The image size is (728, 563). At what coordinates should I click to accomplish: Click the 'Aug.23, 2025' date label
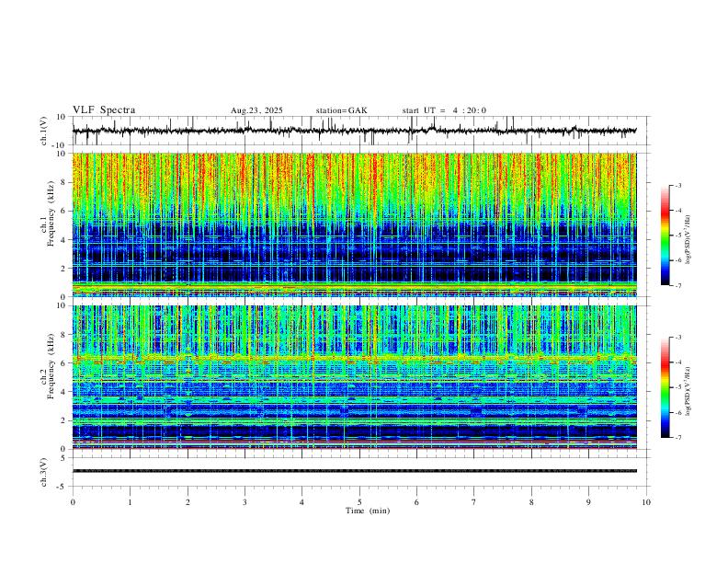256,110
